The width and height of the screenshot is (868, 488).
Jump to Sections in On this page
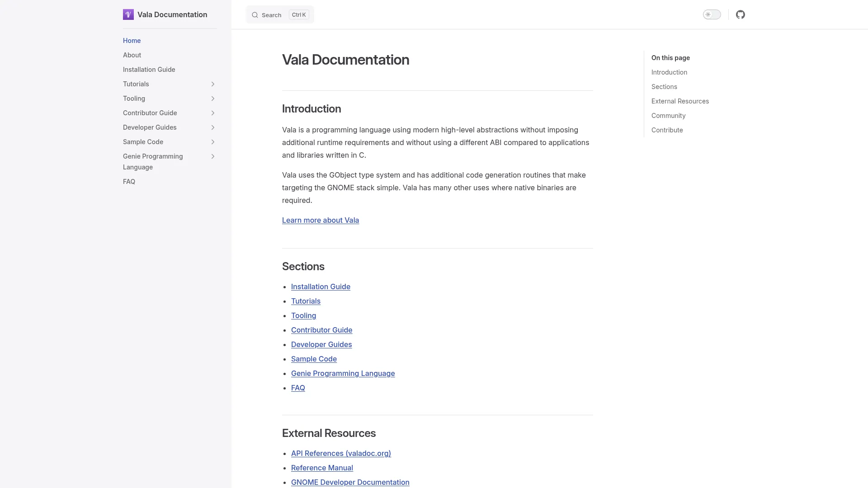[664, 87]
